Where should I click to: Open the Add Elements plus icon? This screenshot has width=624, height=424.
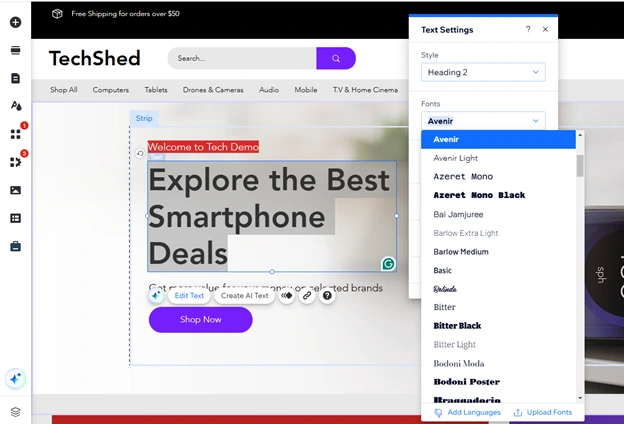point(15,22)
